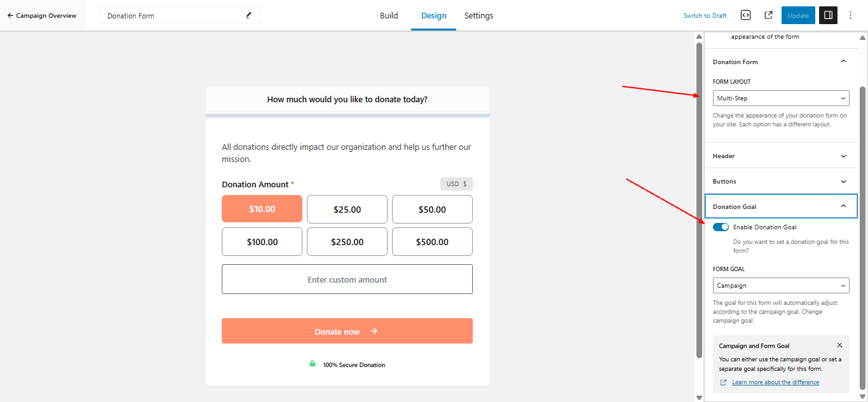Click the Enter custom amount field
868x402 pixels.
click(x=347, y=279)
